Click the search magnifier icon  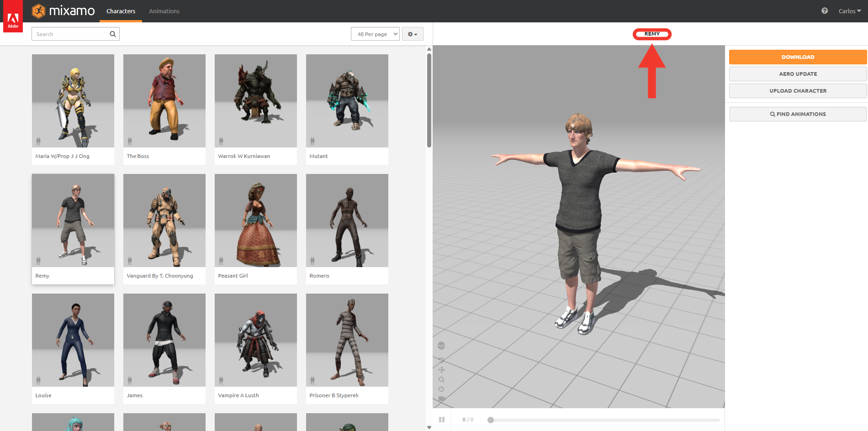coord(113,34)
